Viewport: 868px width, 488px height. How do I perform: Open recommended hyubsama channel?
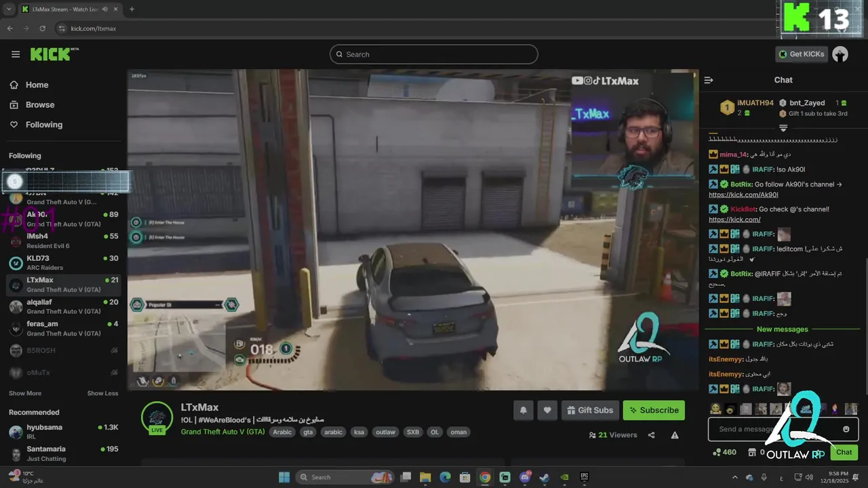pos(63,432)
